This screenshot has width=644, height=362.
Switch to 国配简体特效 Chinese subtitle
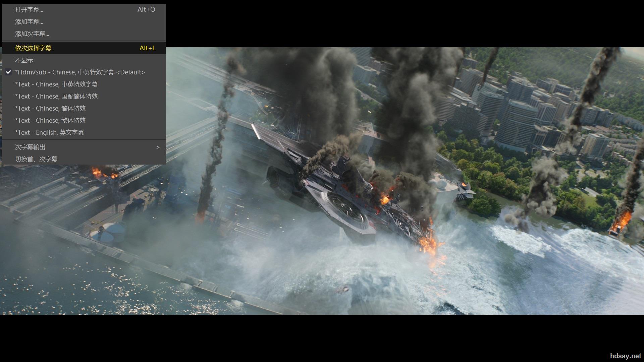(x=56, y=97)
